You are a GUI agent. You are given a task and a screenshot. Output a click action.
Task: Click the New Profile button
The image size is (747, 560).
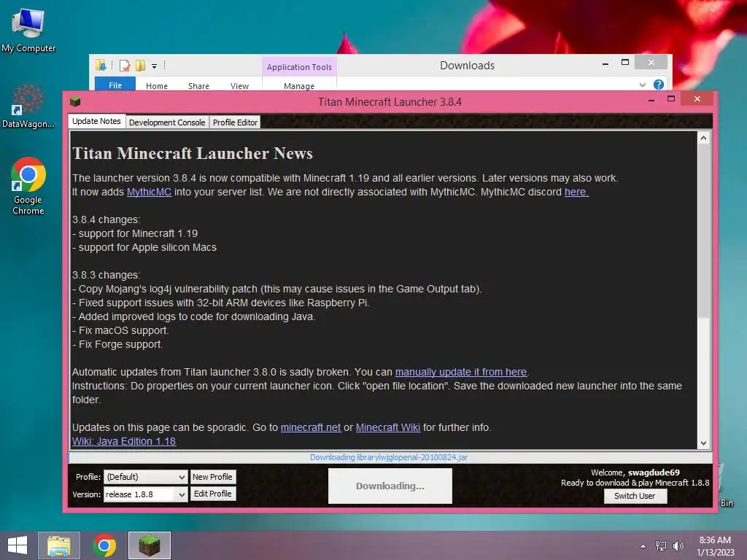pos(212,477)
